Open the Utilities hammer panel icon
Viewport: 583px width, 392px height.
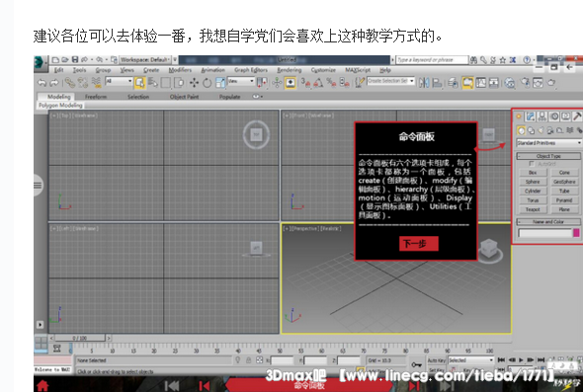(577, 117)
